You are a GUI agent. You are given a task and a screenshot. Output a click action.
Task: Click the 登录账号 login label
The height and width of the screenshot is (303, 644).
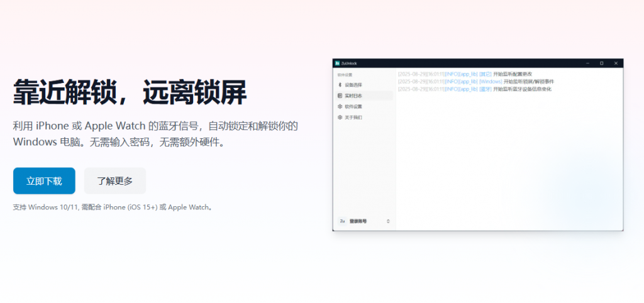(358, 221)
